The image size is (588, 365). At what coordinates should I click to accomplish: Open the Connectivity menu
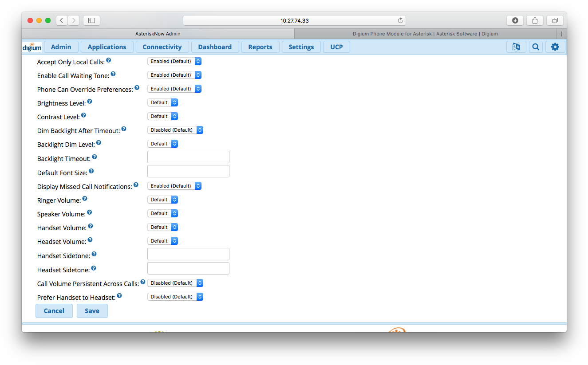162,47
